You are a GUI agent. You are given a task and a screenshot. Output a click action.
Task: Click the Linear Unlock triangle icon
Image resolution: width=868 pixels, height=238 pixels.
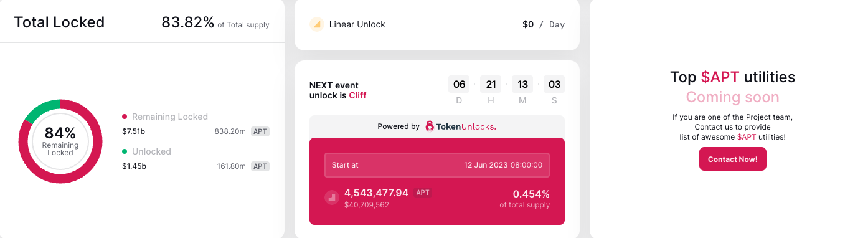click(316, 25)
